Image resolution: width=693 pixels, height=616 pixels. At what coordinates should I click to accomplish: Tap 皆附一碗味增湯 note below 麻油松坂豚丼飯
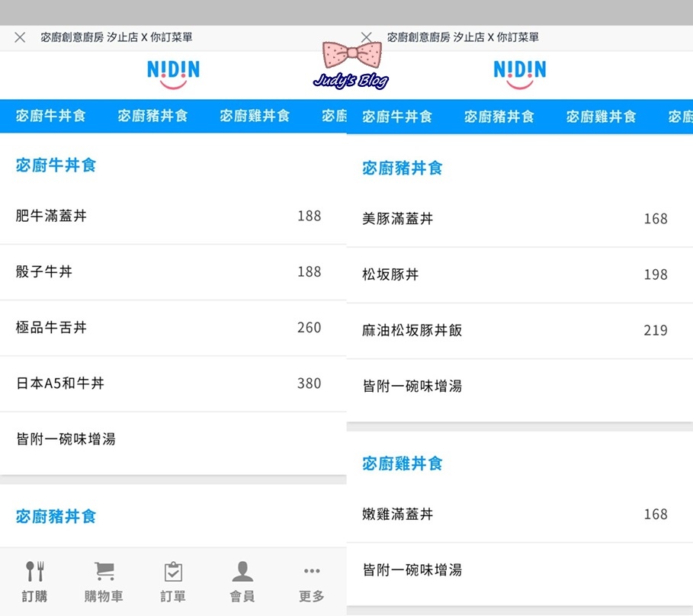[x=412, y=387]
